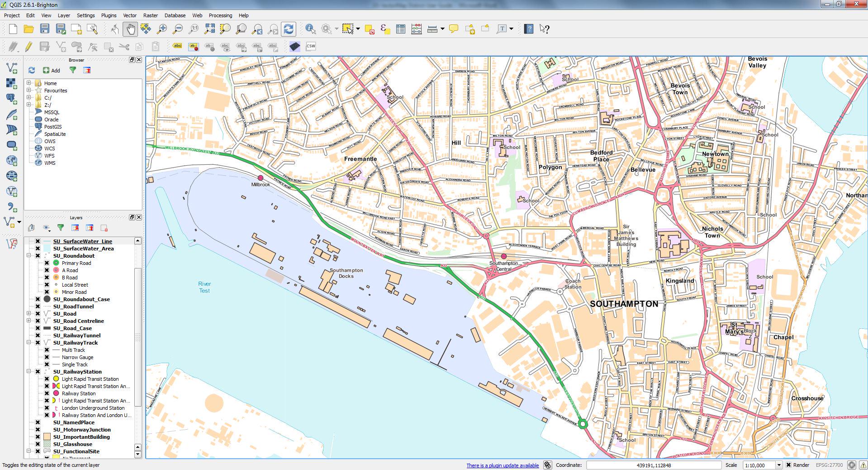Open the Field Calculator abacus icon
The height and width of the screenshot is (470, 868).
417,29
